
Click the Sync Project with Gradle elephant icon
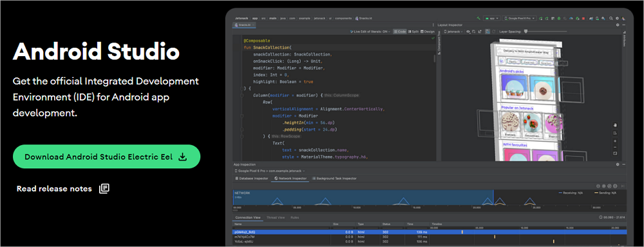(x=591, y=19)
